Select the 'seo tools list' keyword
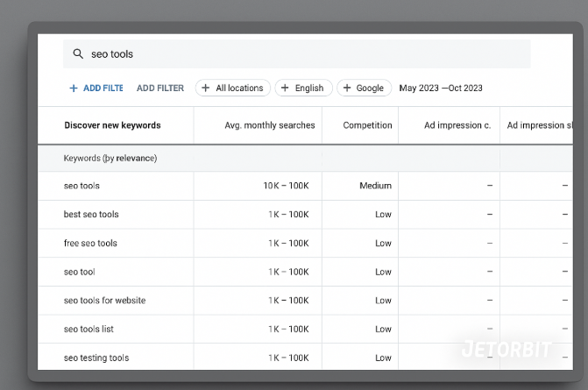588x390 pixels. (x=89, y=329)
